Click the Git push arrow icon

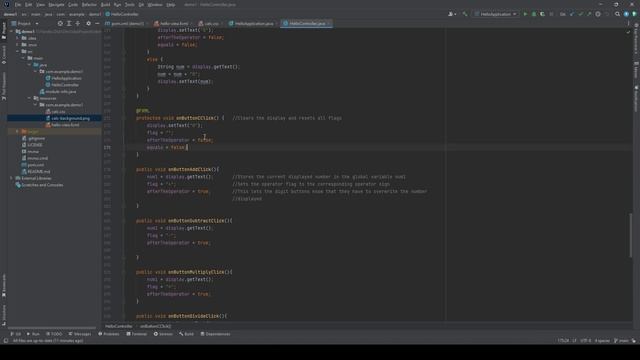589,14
